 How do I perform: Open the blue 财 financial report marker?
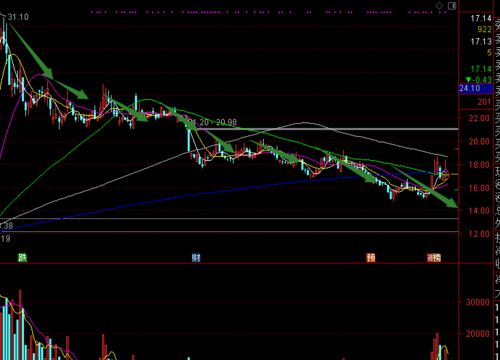point(196,258)
